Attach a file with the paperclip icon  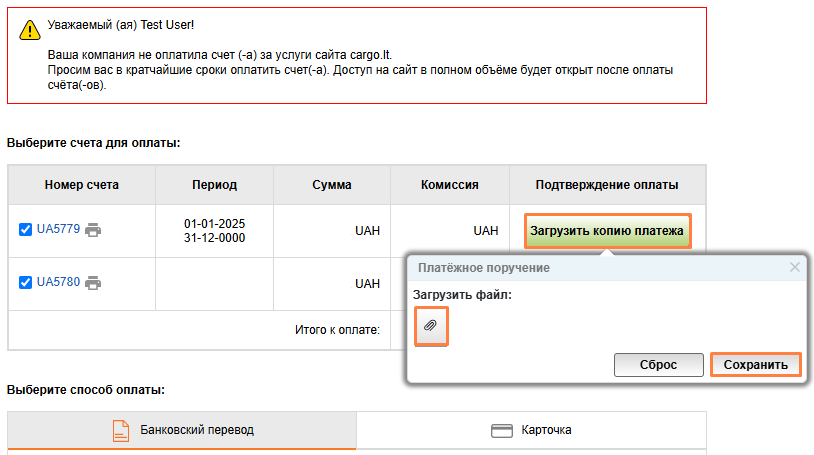[x=431, y=326]
